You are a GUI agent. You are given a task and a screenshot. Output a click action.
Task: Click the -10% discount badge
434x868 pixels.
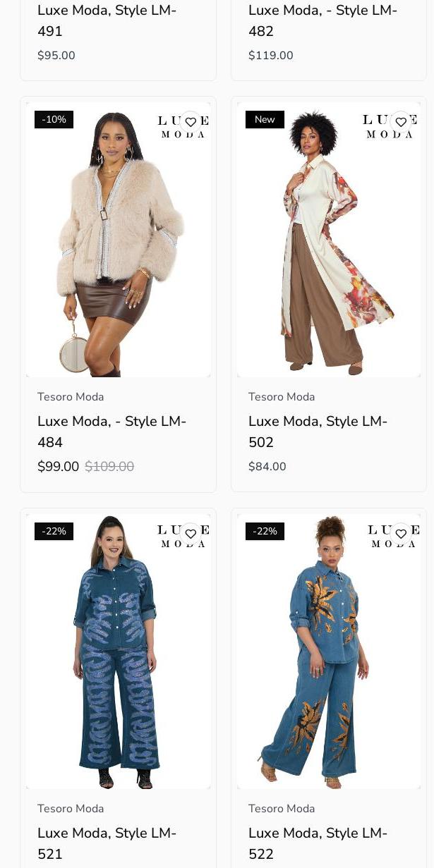click(x=54, y=120)
